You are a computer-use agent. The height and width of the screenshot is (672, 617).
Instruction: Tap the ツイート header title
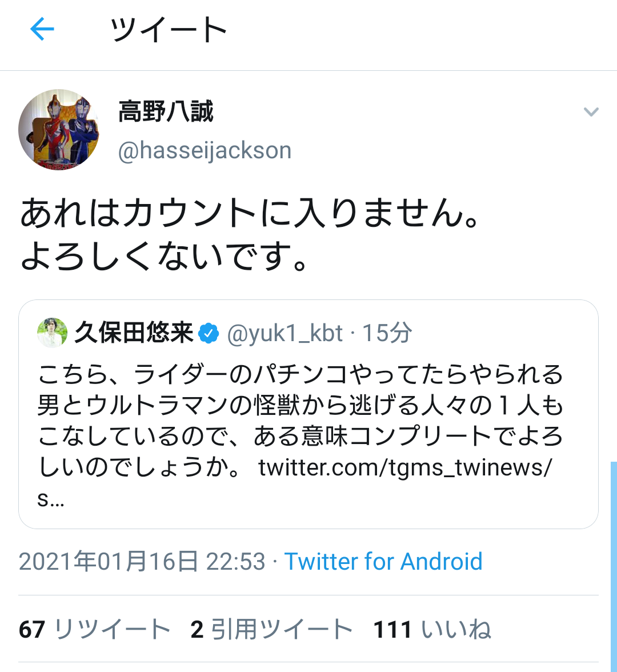pos(169,30)
